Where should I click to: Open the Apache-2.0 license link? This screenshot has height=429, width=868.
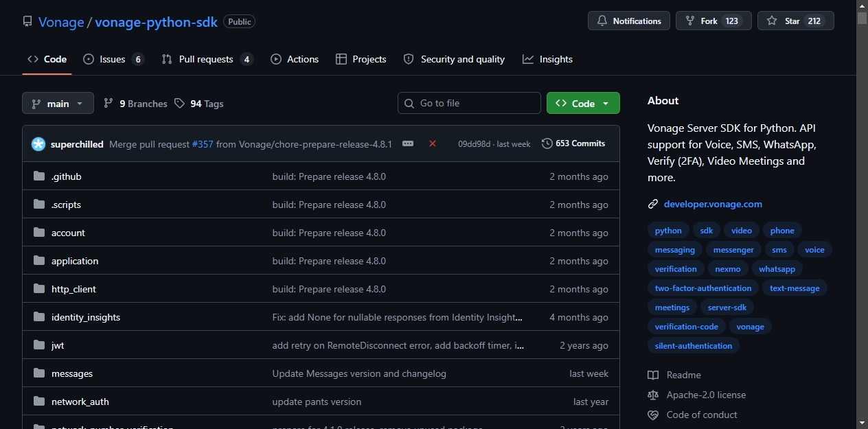coord(706,395)
